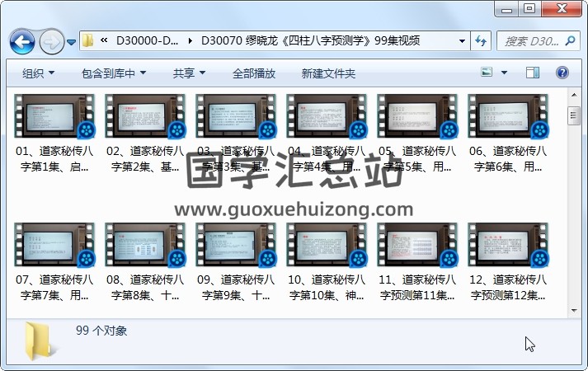The height and width of the screenshot is (371, 588).
Task: Click the search magnifier icon
Action: 570,40
